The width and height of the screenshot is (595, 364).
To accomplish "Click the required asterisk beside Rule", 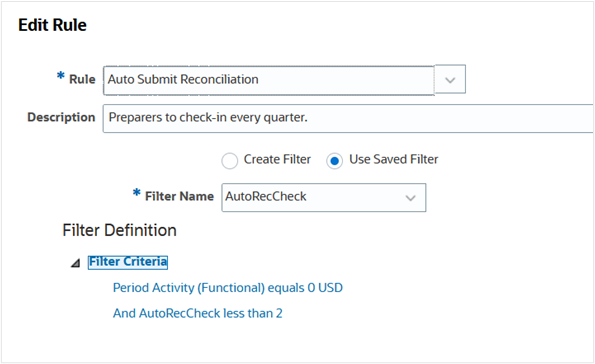I will [61, 76].
